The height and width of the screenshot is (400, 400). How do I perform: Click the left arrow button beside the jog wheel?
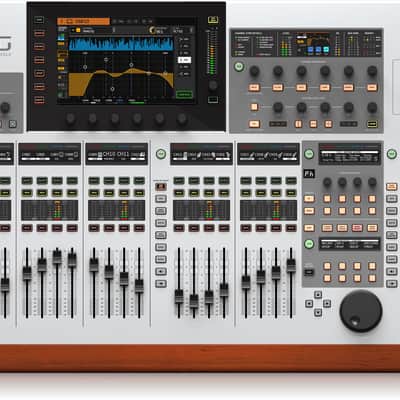click(309, 304)
